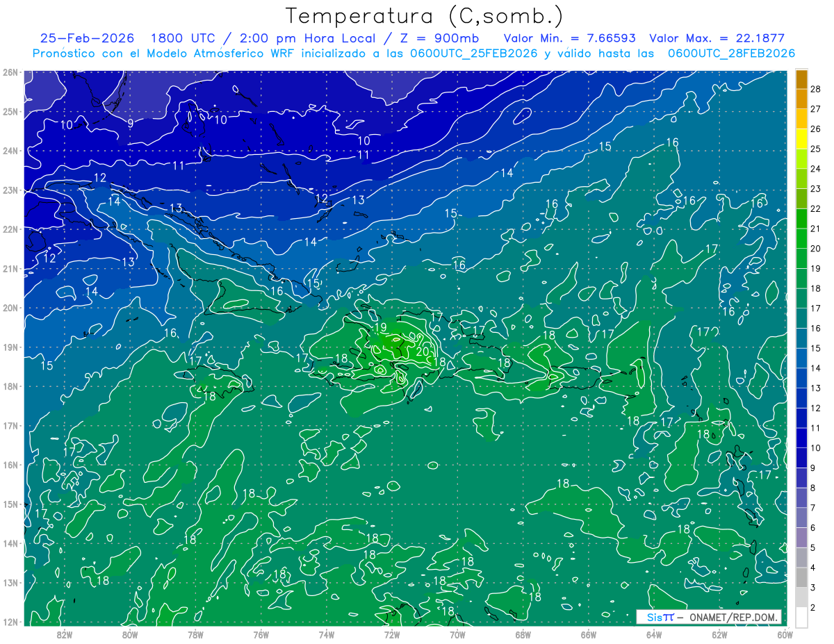Click the 22N latitude axis label
Image resolution: width=834 pixels, height=644 pixels.
pos(10,229)
